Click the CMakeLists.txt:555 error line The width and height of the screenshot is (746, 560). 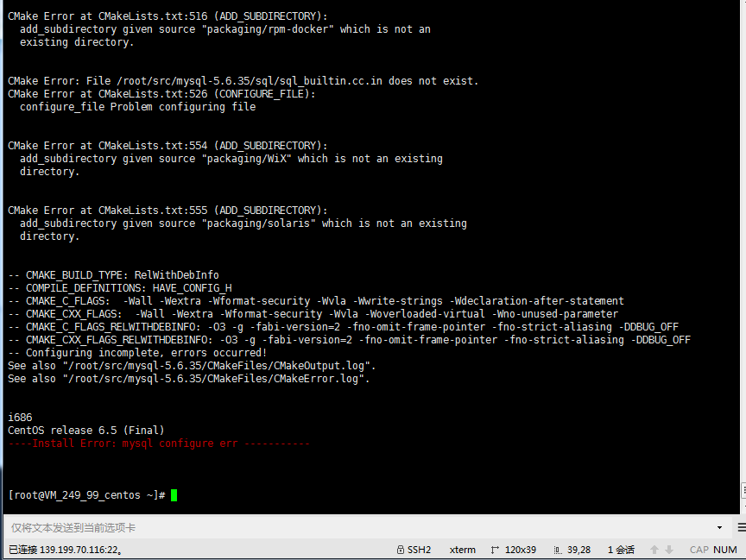pyautogui.click(x=168, y=211)
